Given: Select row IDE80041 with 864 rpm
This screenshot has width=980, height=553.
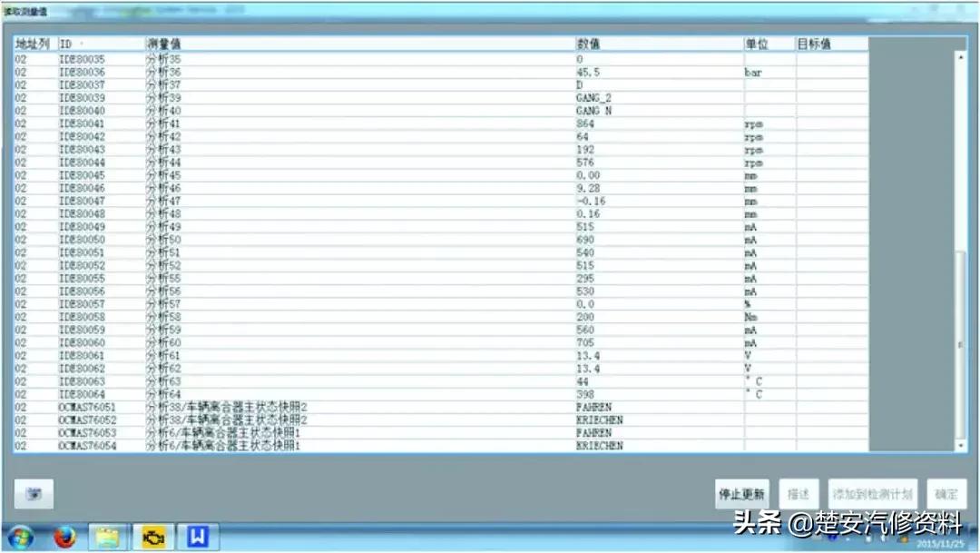Looking at the screenshot, I should [x=441, y=123].
